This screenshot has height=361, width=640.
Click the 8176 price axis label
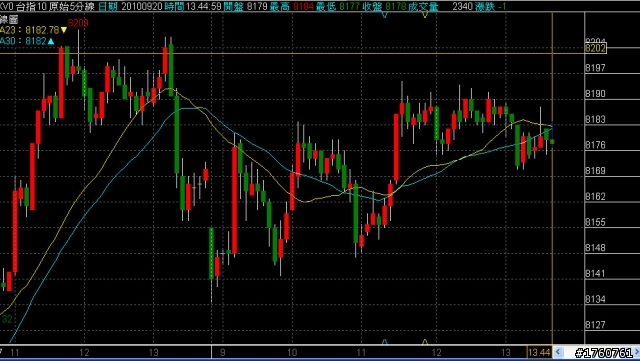click(596, 145)
